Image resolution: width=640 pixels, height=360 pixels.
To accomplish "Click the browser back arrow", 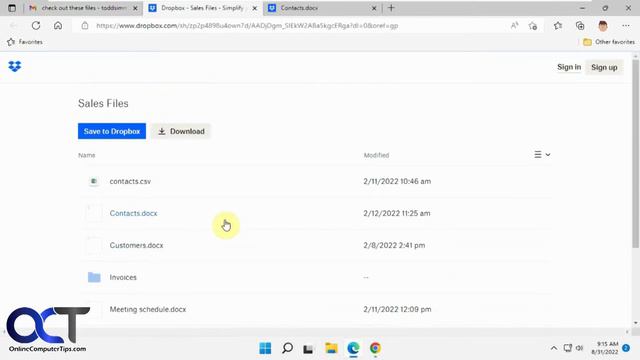I will pyautogui.click(x=13, y=26).
